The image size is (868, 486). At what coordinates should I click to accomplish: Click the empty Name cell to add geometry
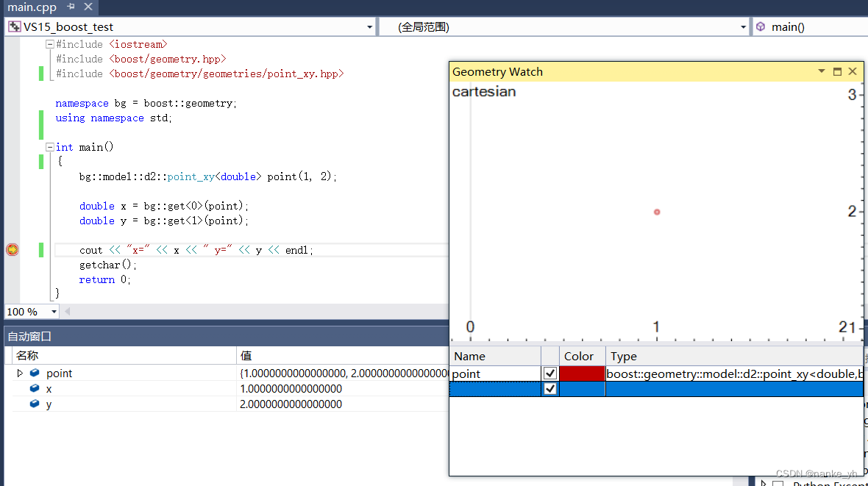click(493, 388)
